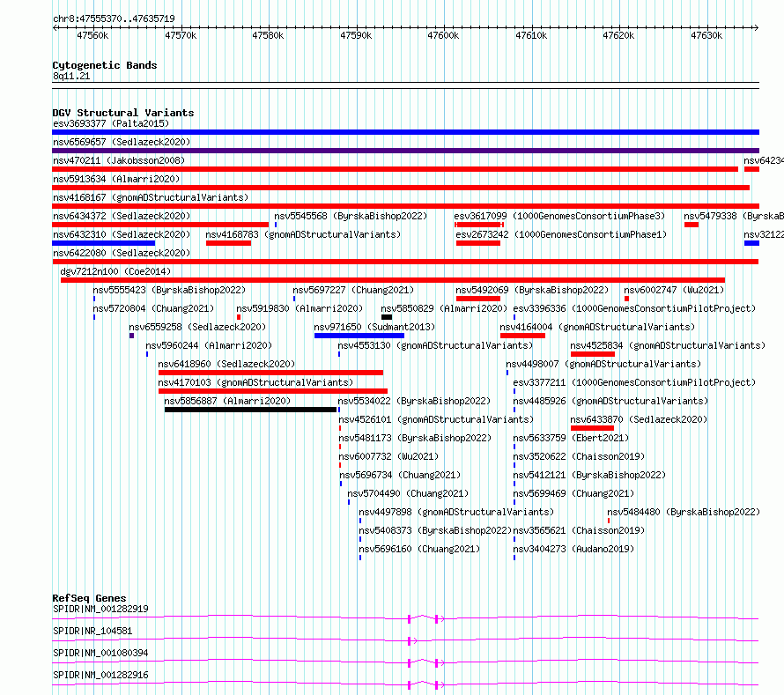
Task: Open nsv3520622 (Chaisson2019) variant
Action: click(x=579, y=456)
